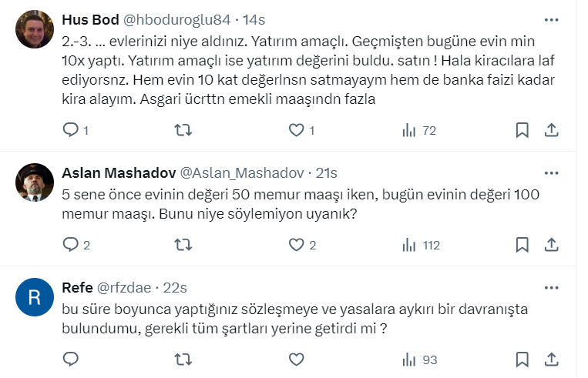Open more options for Refe's tweet
Viewport: 588px width, 378px height.
tap(552, 287)
